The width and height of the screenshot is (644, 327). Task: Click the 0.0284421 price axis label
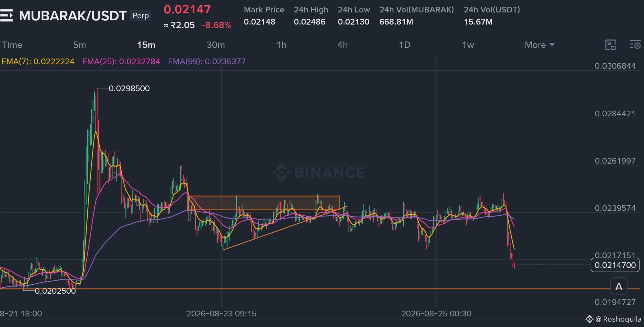click(615, 114)
